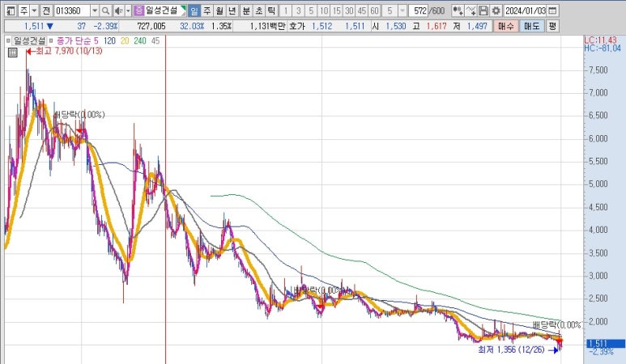Click the yellow 20 moving average legend
The width and height of the screenshot is (626, 364).
125,40
